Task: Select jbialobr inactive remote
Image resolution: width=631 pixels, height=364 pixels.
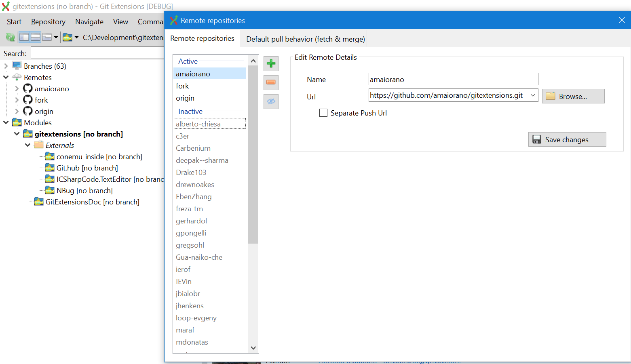Action: (210, 293)
